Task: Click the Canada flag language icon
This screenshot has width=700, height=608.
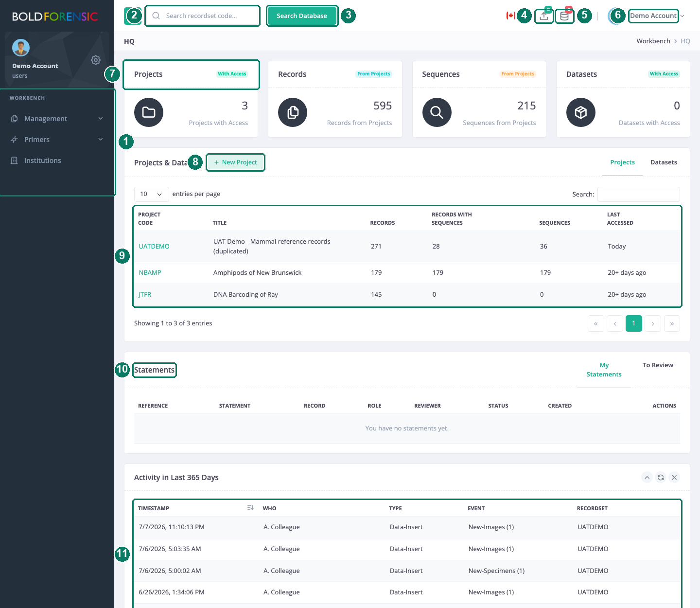Action: coord(510,16)
